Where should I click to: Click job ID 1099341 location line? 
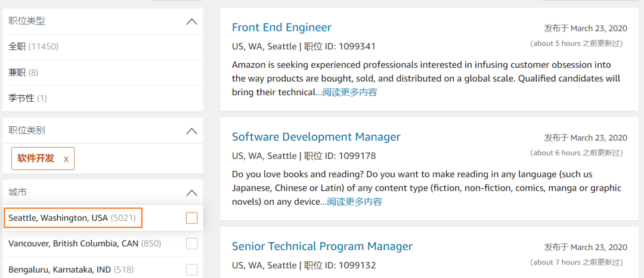304,47
